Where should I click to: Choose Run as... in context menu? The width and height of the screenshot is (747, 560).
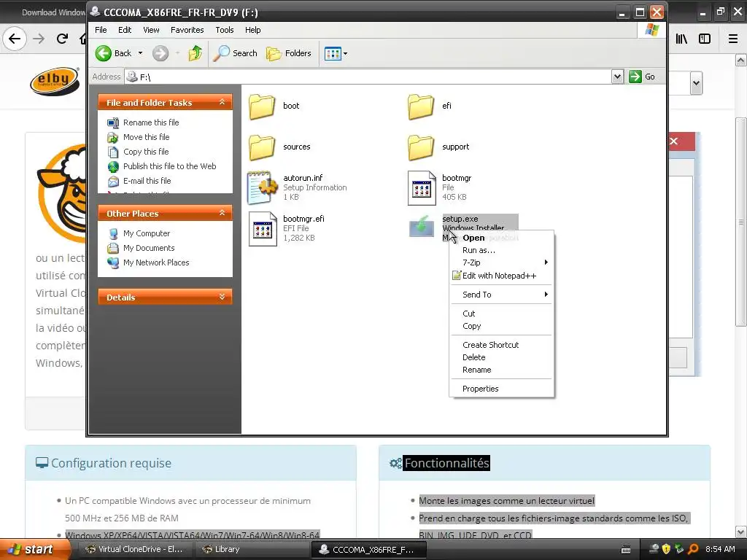[502, 250]
